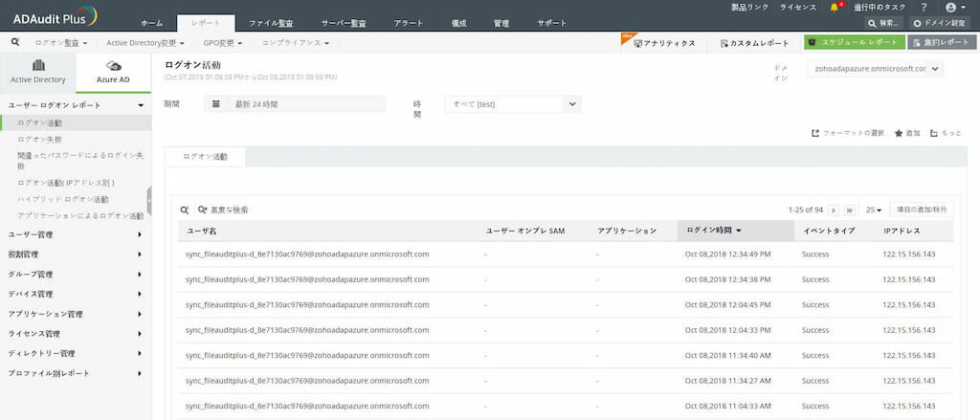Select アプリケーションによるログオン活動 report

click(80, 215)
